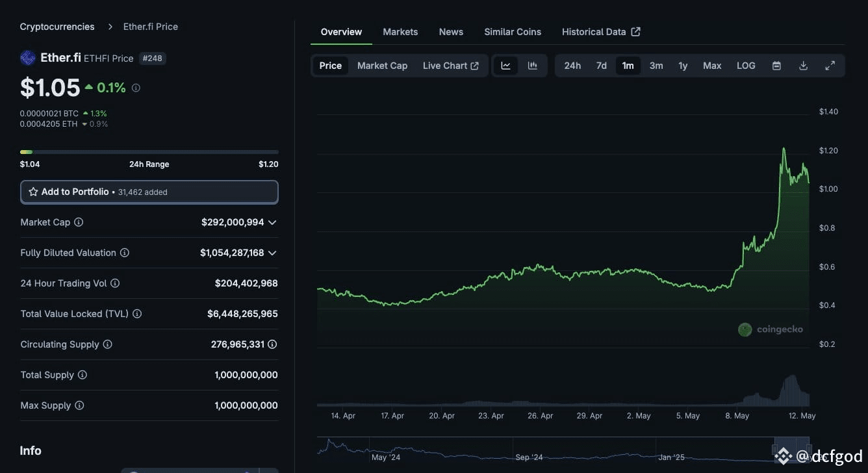Set chart range to 24h

coord(572,66)
